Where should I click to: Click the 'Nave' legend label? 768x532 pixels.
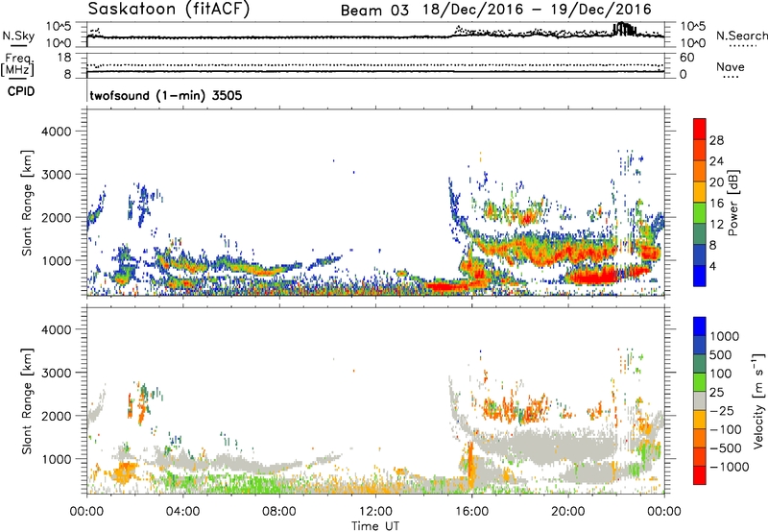coord(730,67)
